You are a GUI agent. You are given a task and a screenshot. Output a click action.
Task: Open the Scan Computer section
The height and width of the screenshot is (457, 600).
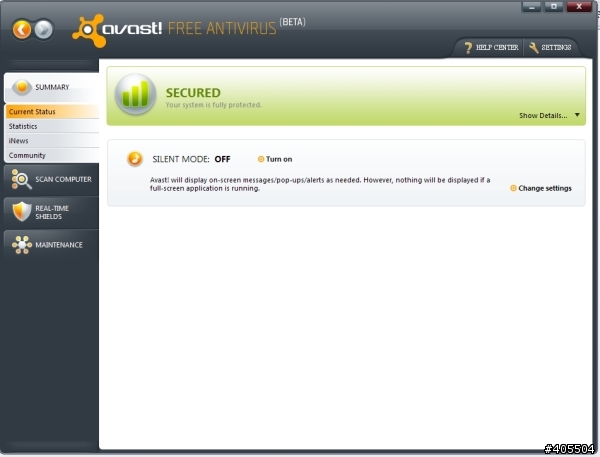tap(52, 180)
